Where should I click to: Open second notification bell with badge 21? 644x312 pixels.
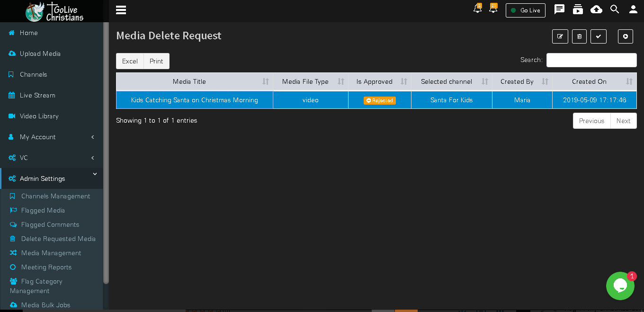click(493, 9)
